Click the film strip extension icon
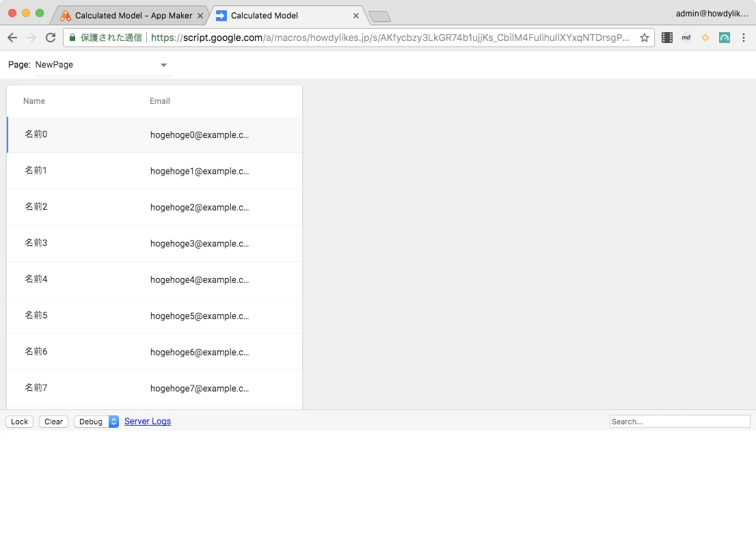This screenshot has width=756, height=535. point(667,38)
